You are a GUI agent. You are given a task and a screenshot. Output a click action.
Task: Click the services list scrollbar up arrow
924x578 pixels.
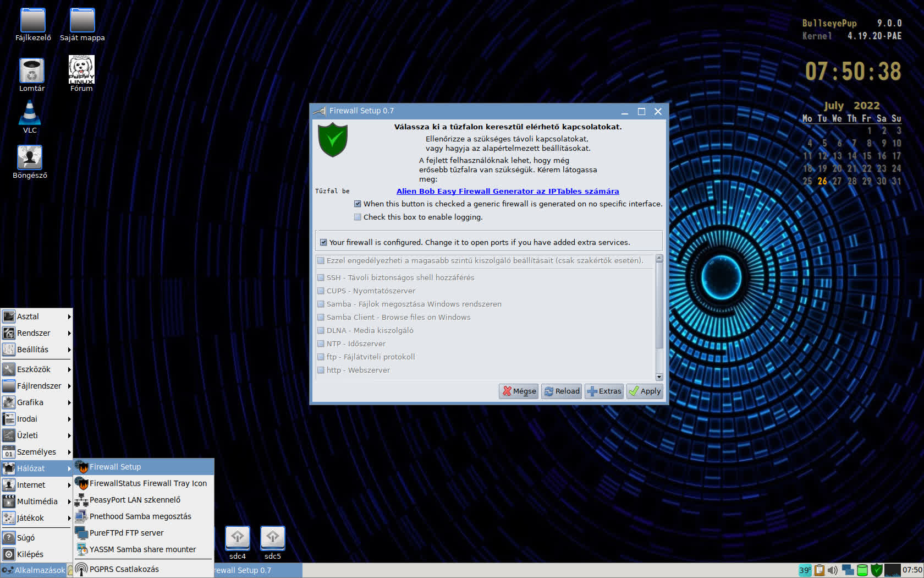click(x=659, y=258)
